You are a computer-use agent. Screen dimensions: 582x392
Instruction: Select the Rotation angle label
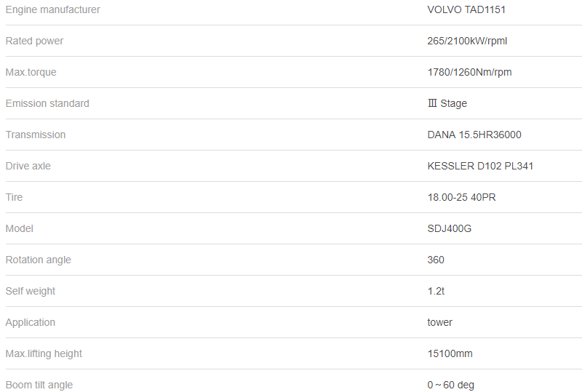click(x=39, y=260)
